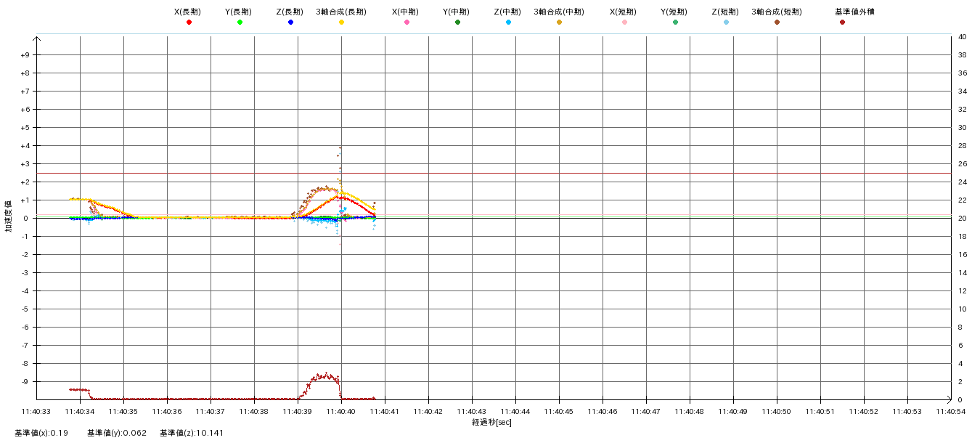Click the 11:40:45 time axis tick label

pyautogui.click(x=558, y=411)
